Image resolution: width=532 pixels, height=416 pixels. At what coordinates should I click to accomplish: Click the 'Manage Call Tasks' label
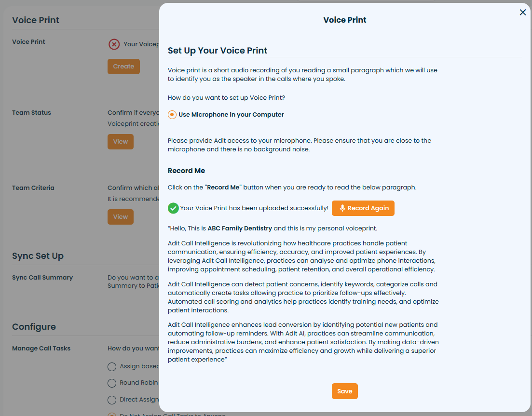[41, 349]
